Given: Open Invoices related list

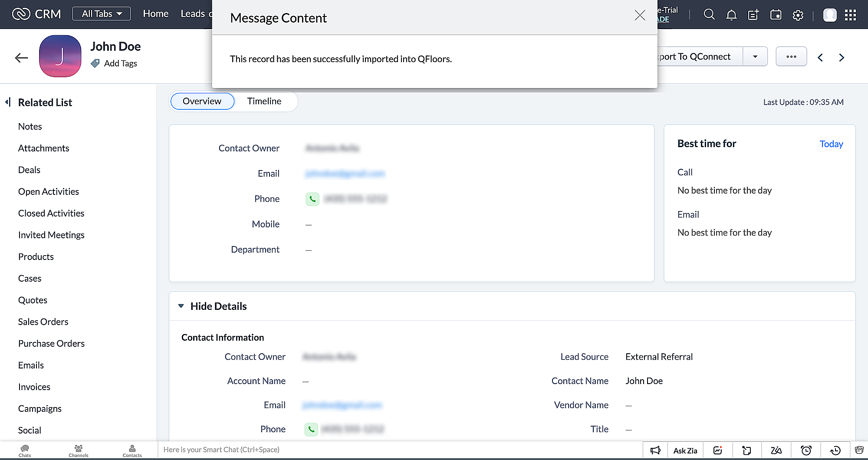Looking at the screenshot, I should (34, 387).
